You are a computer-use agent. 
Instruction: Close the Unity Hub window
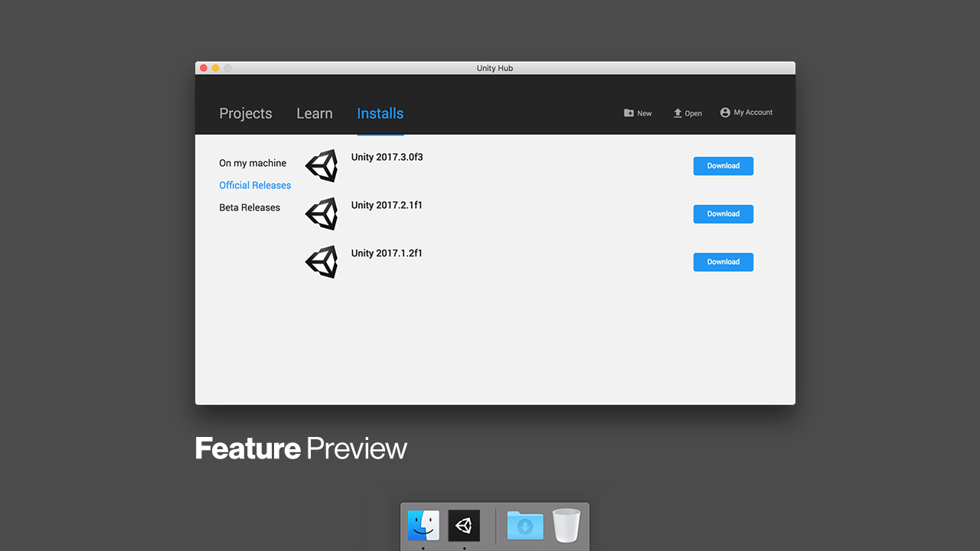point(204,68)
